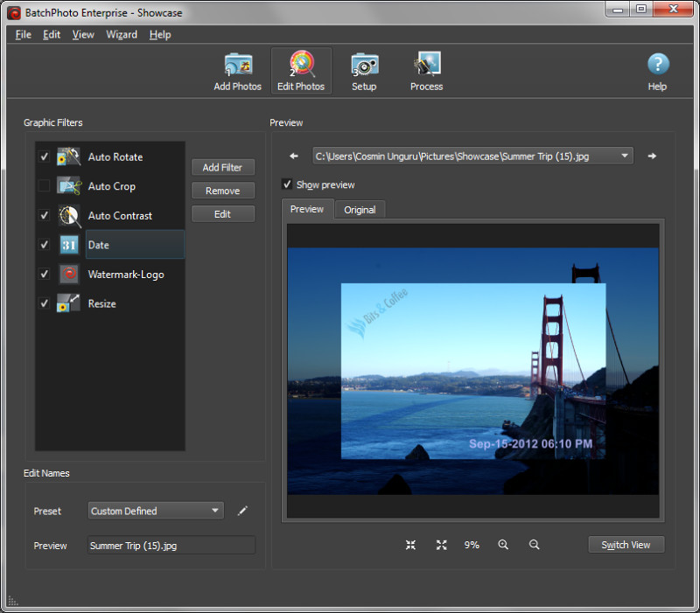Screen dimensions: 700x613
Task: Open the Help menu in menu bar
Action: (160, 34)
